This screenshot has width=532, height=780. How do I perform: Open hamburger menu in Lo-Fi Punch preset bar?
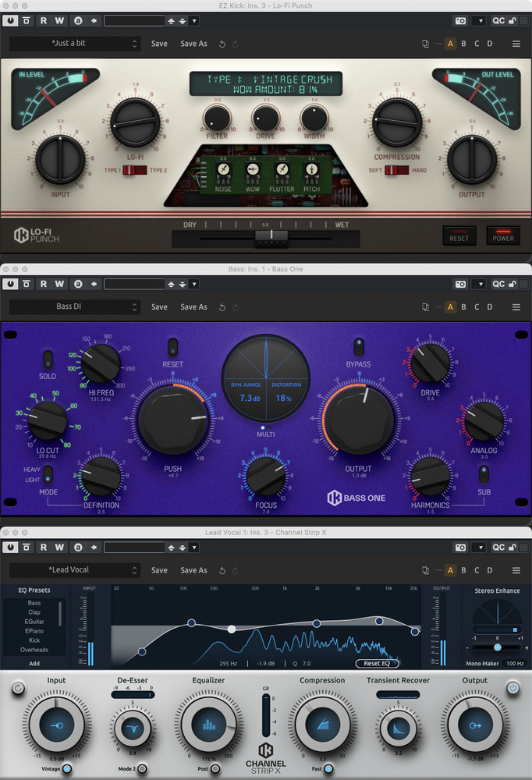click(516, 44)
